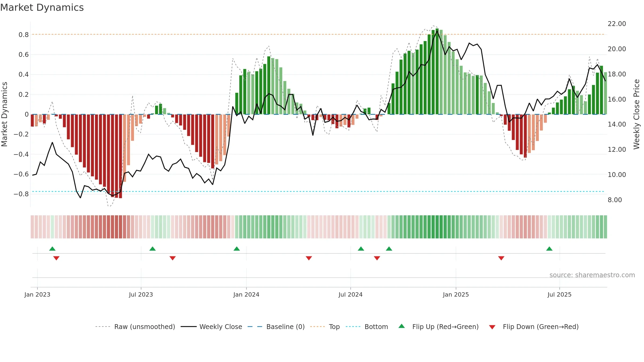Screen dimensions: 644x362
Task: Click the 20.00 price axis label
Action: click(617, 49)
